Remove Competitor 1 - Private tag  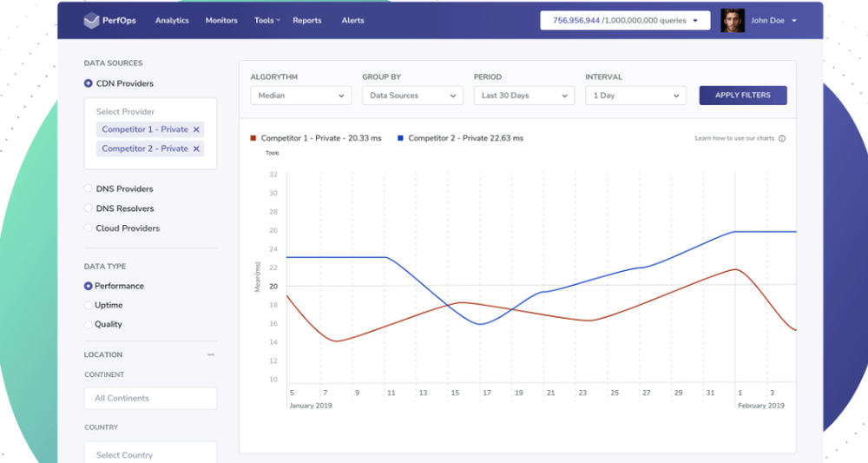[196, 129]
